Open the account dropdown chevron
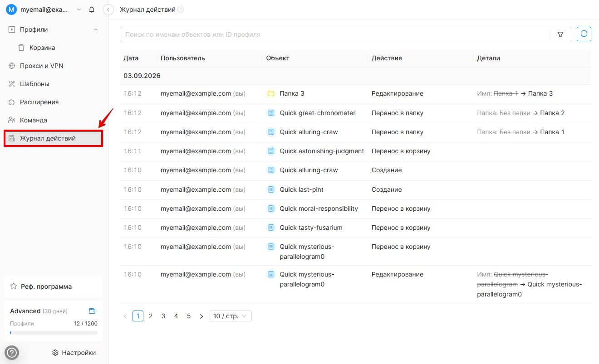 pyautogui.click(x=79, y=10)
